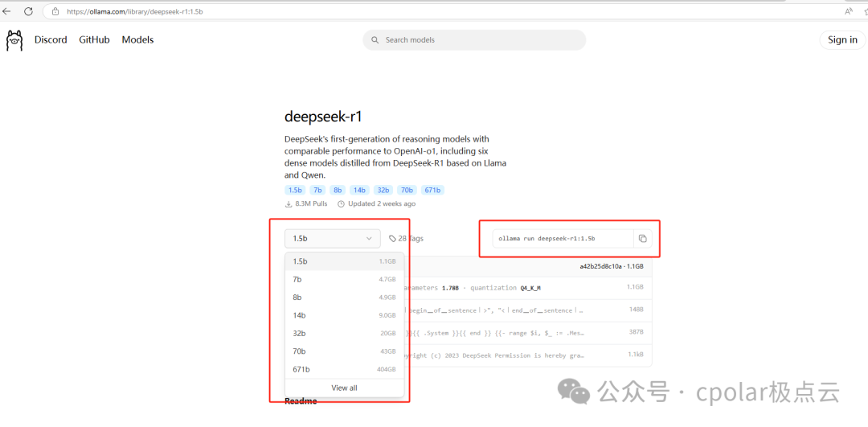Select the 7b tag badge
Screen dimensions: 868x427
tap(317, 190)
